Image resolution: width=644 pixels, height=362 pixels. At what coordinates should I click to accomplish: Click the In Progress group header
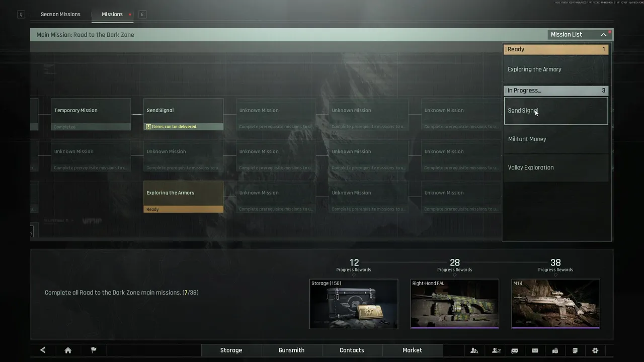tap(556, 90)
